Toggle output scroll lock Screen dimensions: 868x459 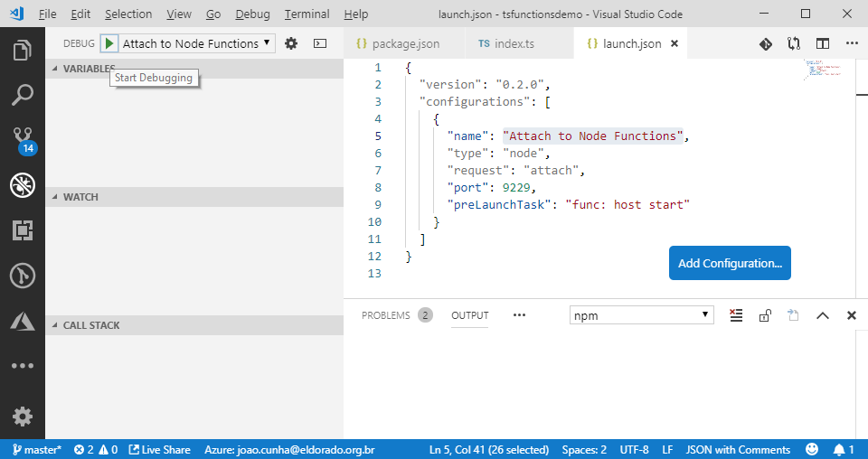click(x=765, y=315)
